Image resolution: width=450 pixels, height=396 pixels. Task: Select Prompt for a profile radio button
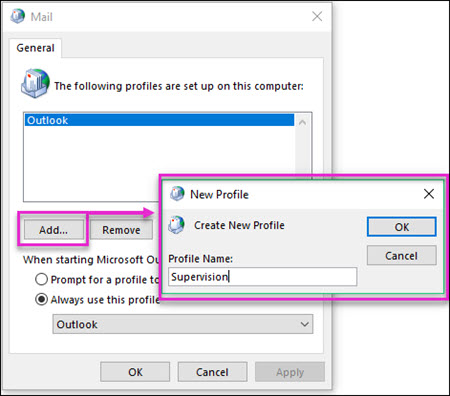[41, 279]
